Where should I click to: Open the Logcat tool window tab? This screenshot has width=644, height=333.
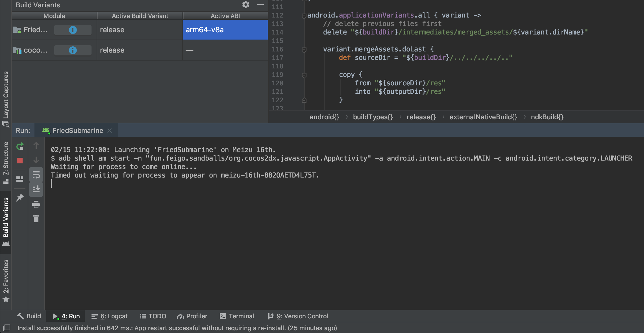[x=110, y=316]
